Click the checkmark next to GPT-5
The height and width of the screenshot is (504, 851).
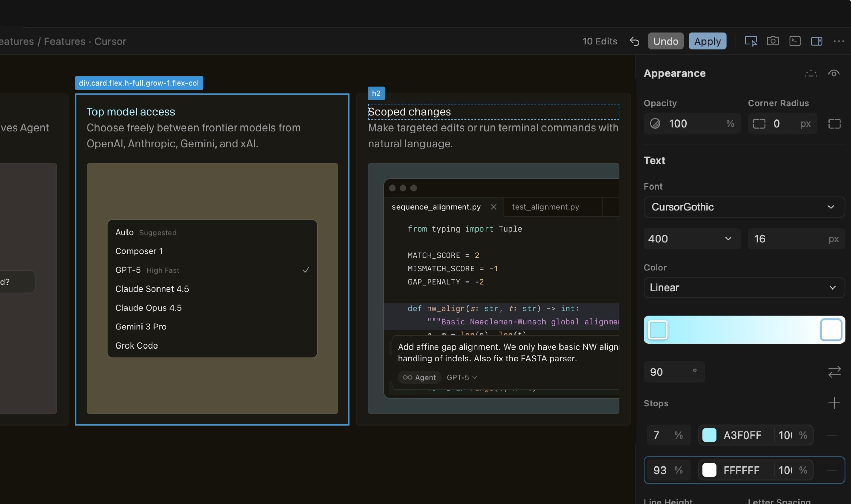[306, 270]
